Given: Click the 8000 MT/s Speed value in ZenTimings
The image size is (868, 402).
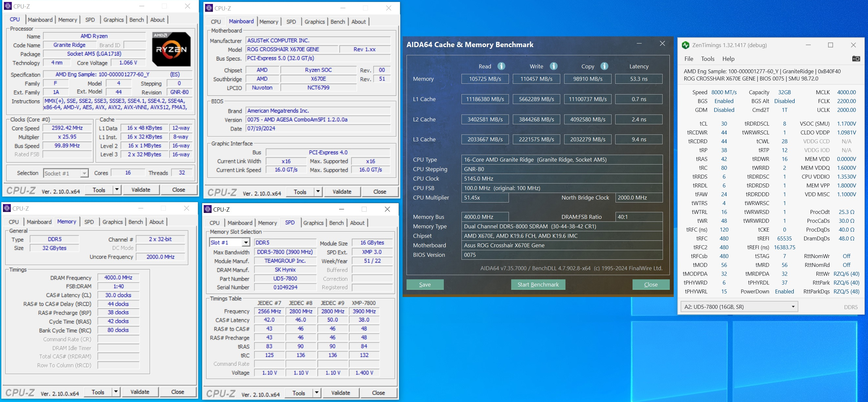Looking at the screenshot, I should tap(724, 92).
